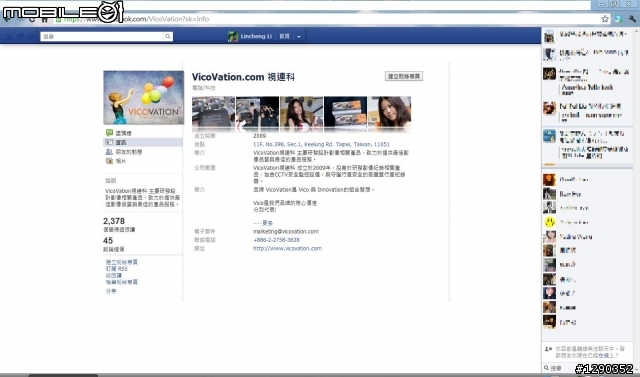Open chat with the smiley-face avatar contact
Viewport: 640px width, 377px height.
pyautogui.click(x=587, y=222)
